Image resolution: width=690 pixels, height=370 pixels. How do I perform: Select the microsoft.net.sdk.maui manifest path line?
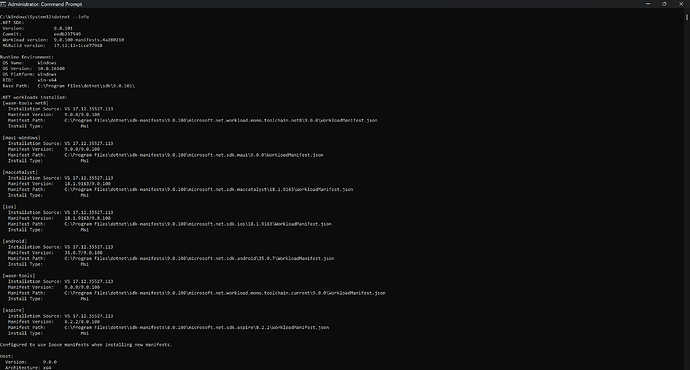[165, 155]
